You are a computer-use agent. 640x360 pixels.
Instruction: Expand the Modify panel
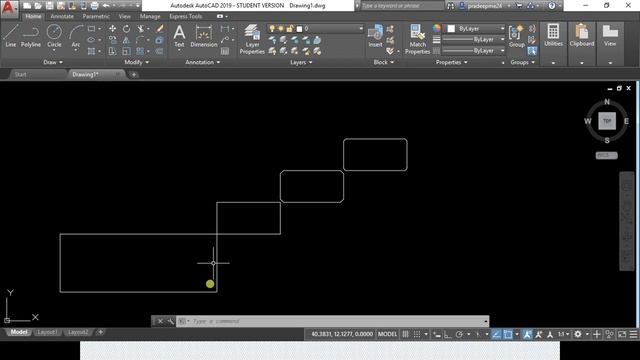136,62
